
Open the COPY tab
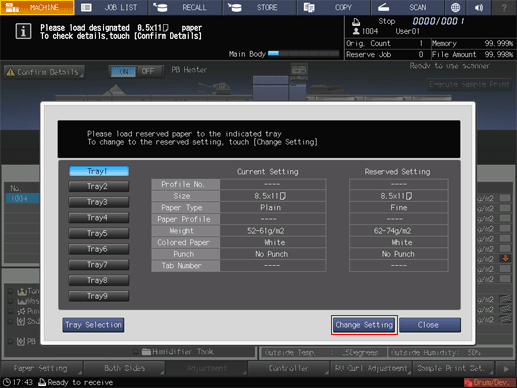tap(333, 7)
